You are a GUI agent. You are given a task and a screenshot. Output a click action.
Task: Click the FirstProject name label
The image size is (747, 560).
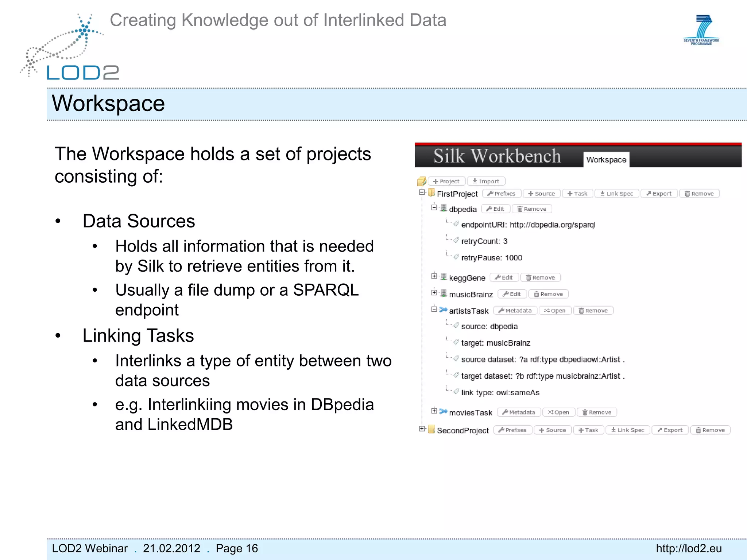[457, 194]
